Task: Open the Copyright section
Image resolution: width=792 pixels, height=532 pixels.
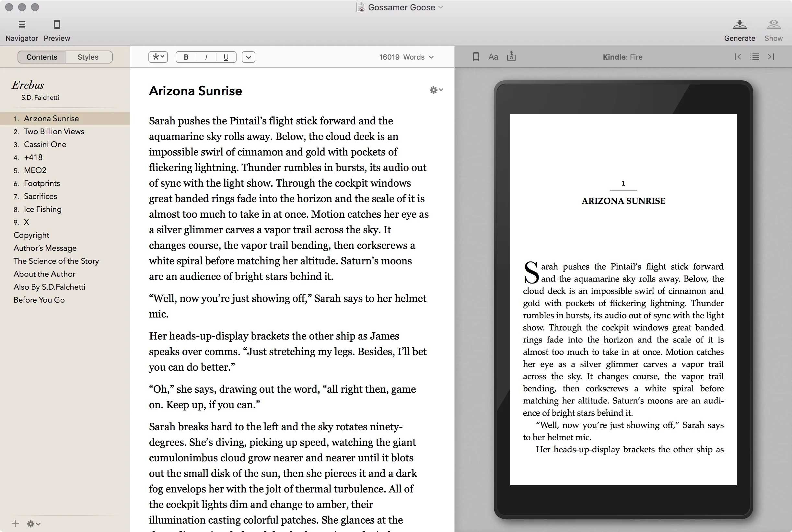Action: tap(65, 235)
